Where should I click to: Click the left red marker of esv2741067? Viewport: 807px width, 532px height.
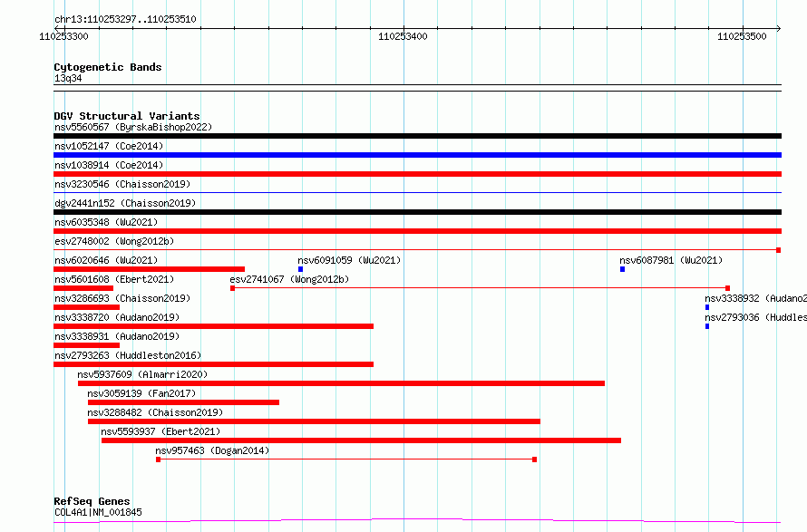pyautogui.click(x=233, y=288)
